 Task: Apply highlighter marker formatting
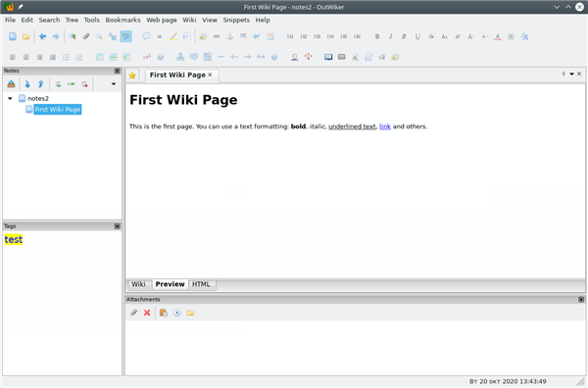point(172,36)
